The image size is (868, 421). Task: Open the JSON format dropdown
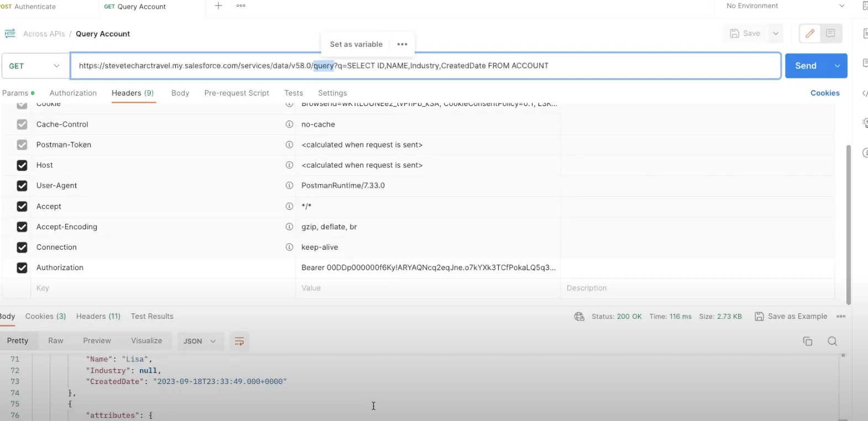point(200,341)
